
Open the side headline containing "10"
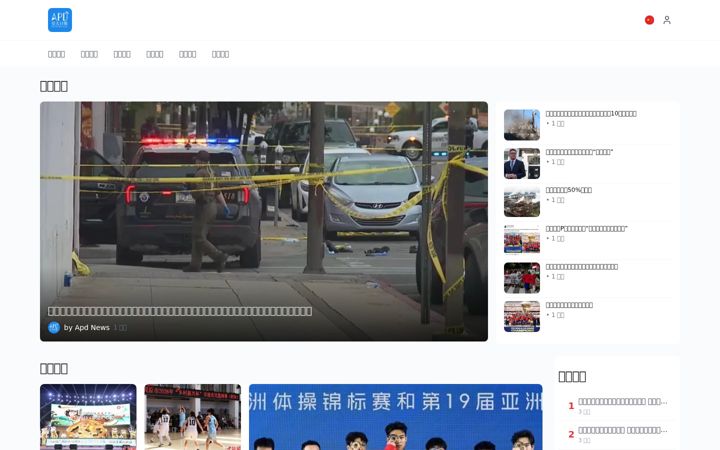pyautogui.click(x=591, y=113)
